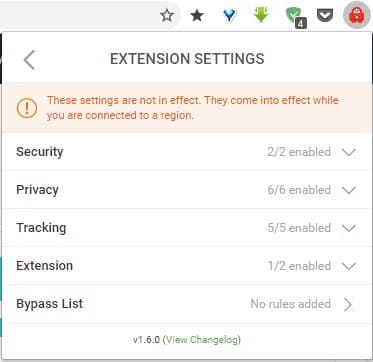This screenshot has height=362, width=373.
Task: Expand the Extension section chevron
Action: (349, 266)
